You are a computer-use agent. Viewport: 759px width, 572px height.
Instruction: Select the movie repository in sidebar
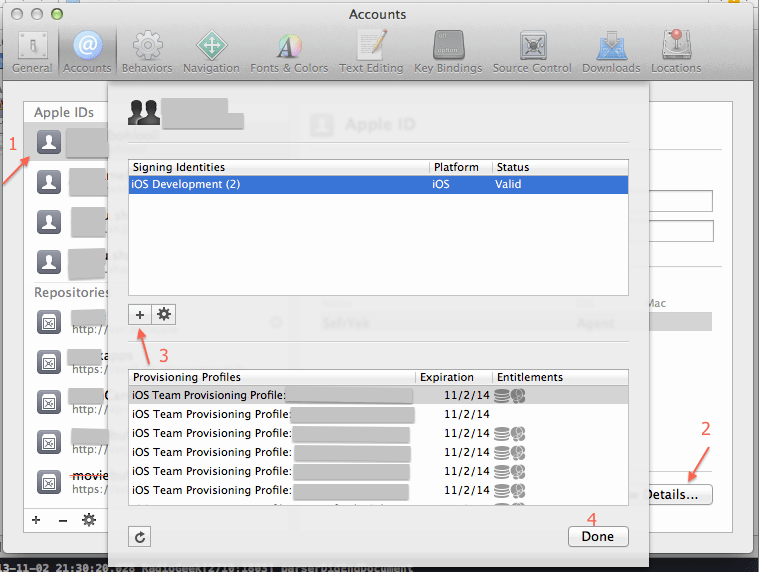66,482
